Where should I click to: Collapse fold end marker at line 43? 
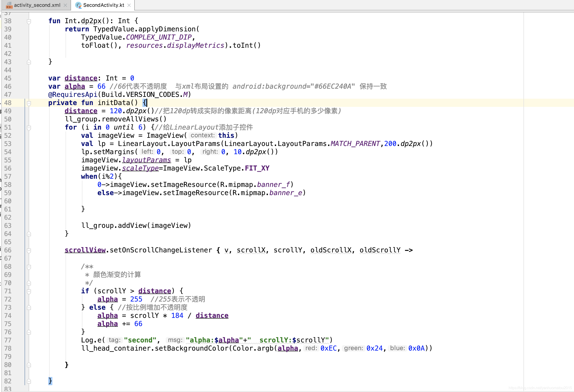29,62
